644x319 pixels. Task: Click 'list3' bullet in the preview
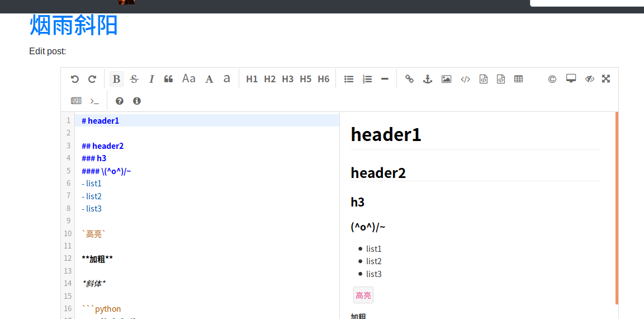[374, 274]
